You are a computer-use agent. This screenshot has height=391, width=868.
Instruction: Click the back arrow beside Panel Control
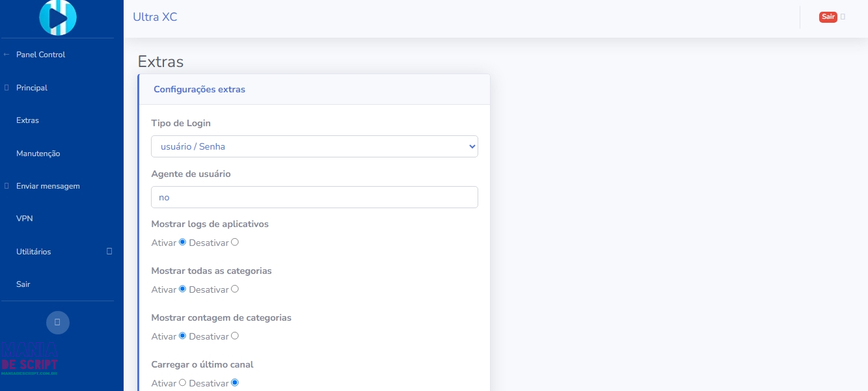[x=6, y=55]
